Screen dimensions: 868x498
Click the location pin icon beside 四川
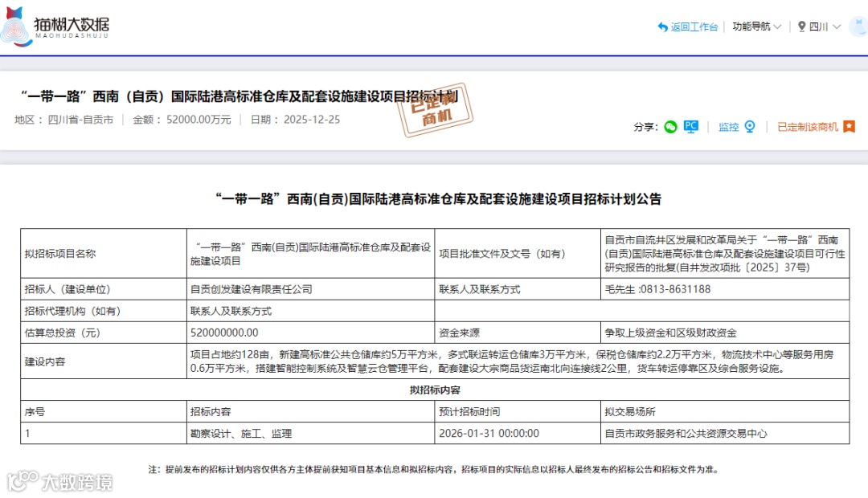[801, 27]
